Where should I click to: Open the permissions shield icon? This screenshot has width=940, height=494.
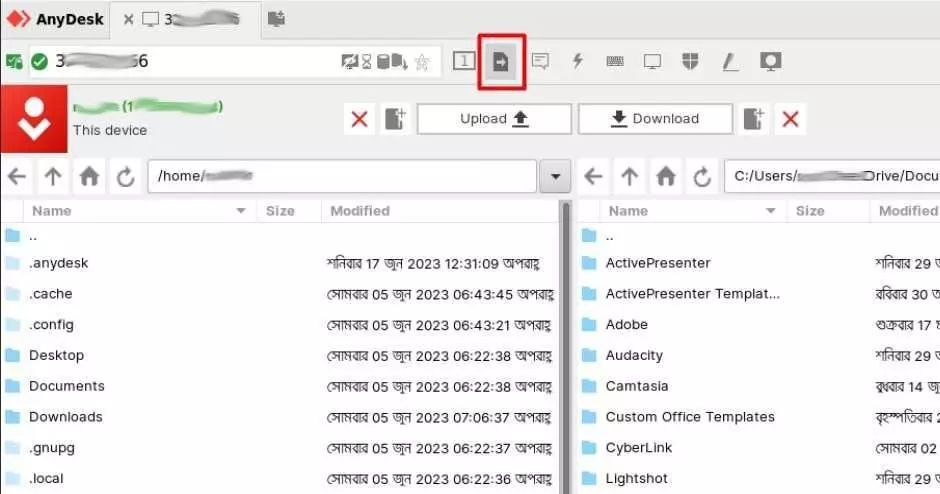pyautogui.click(x=690, y=61)
